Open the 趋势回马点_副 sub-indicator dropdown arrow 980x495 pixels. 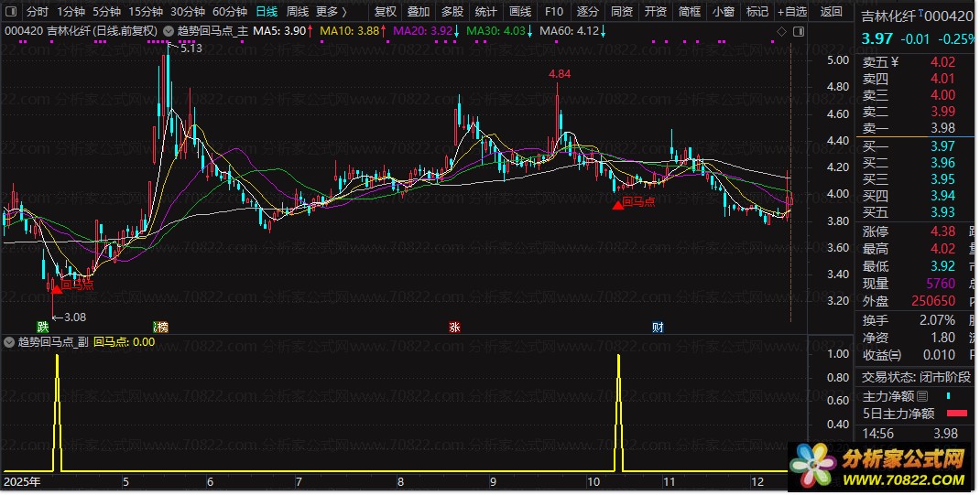(x=9, y=342)
